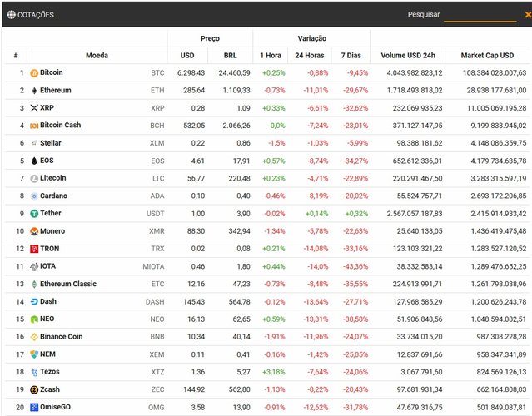Click the Bitcoin Cash logo icon
This screenshot has width=532, height=416.
point(34,126)
